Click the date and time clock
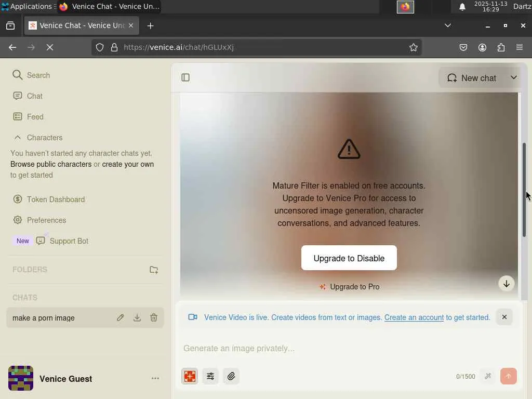532x399 pixels. click(x=490, y=6)
